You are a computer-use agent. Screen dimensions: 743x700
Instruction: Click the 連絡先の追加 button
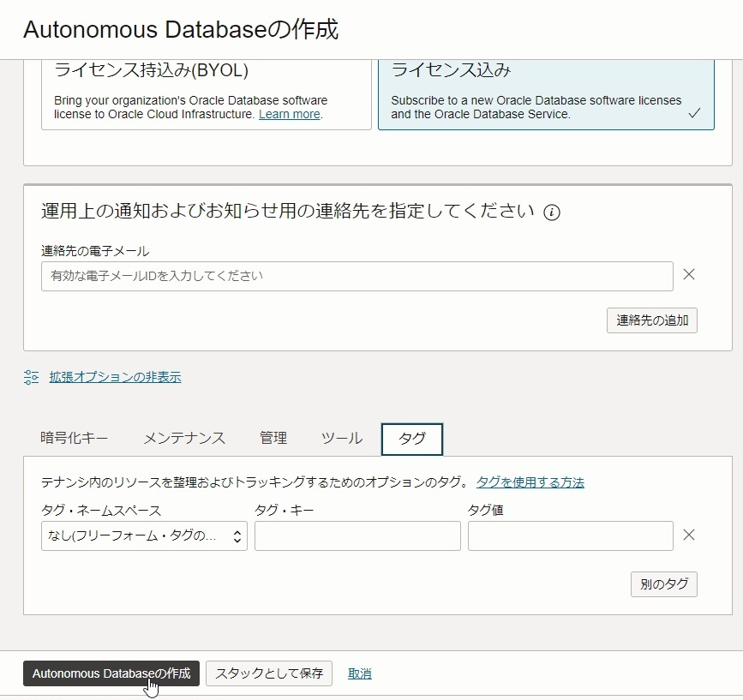652,320
